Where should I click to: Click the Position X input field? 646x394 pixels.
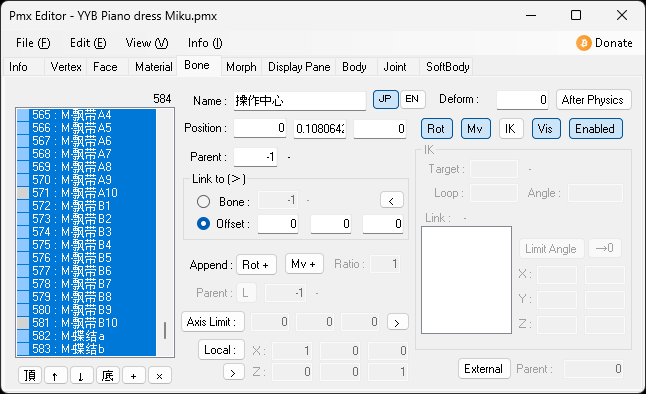coord(260,129)
